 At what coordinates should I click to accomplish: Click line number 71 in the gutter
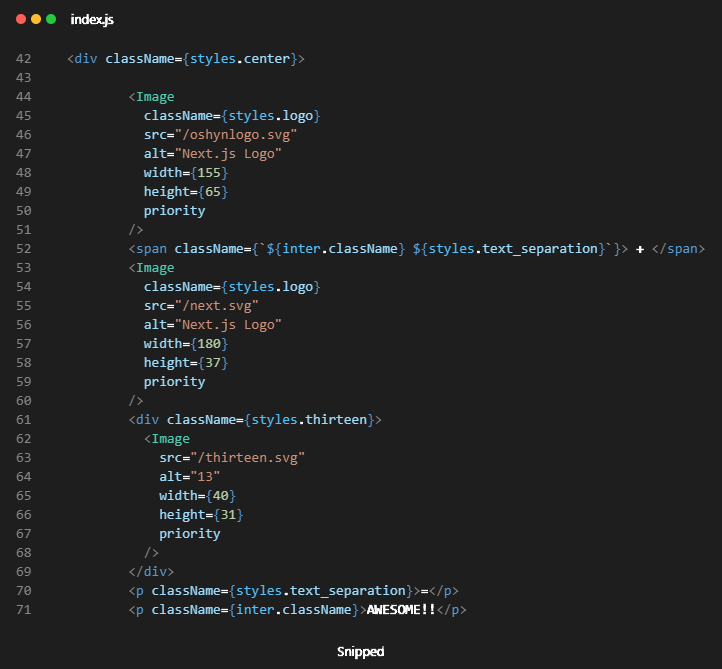pyautogui.click(x=23, y=610)
